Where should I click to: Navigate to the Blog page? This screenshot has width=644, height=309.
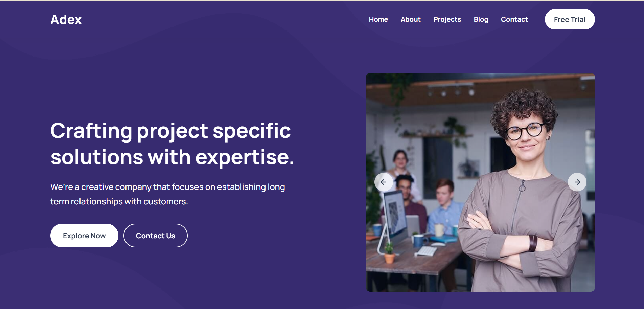[x=481, y=19]
